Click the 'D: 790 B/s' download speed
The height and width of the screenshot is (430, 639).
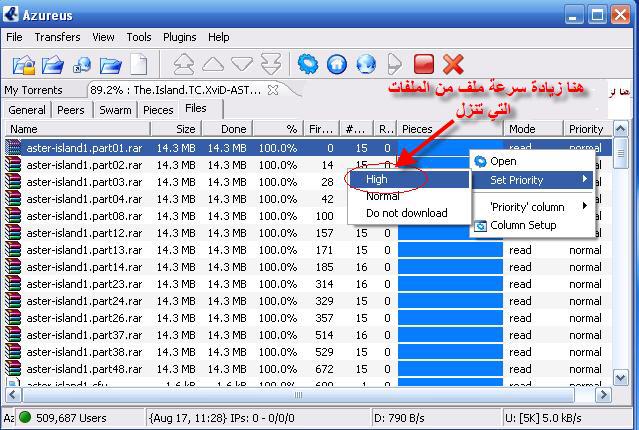399,418
